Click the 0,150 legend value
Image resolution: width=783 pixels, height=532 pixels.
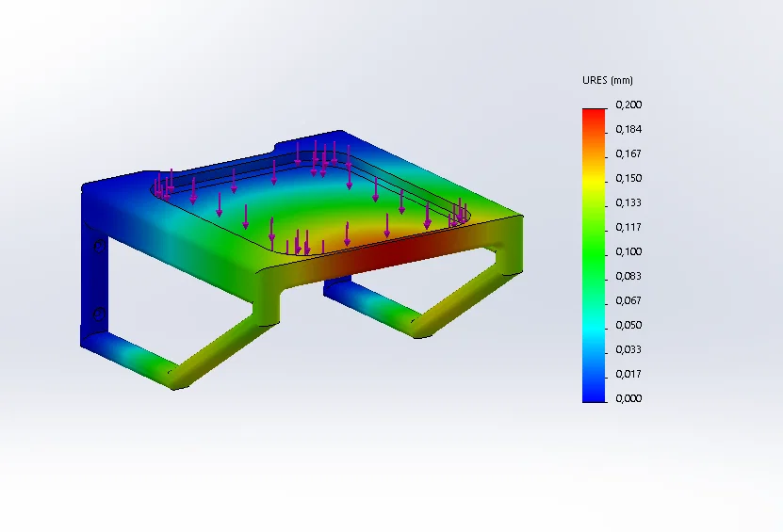628,178
